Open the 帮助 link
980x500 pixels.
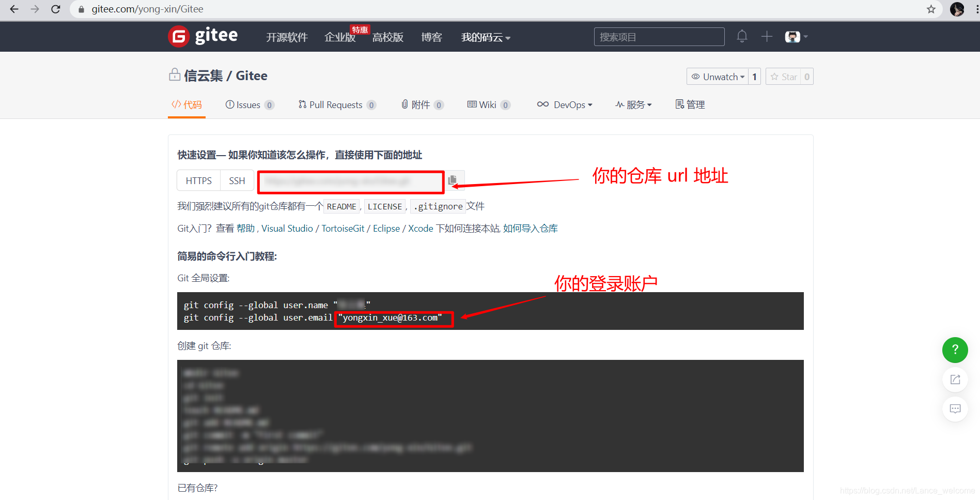coord(246,228)
